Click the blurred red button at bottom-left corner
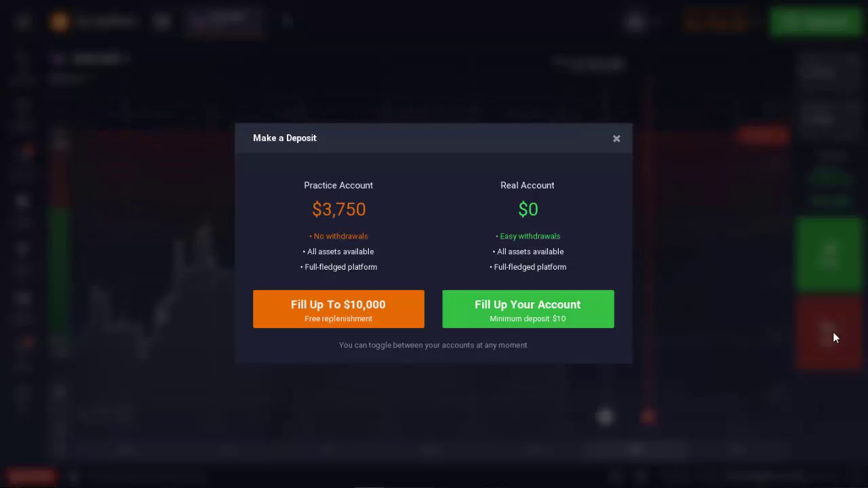This screenshot has width=868, height=488. tap(31, 476)
